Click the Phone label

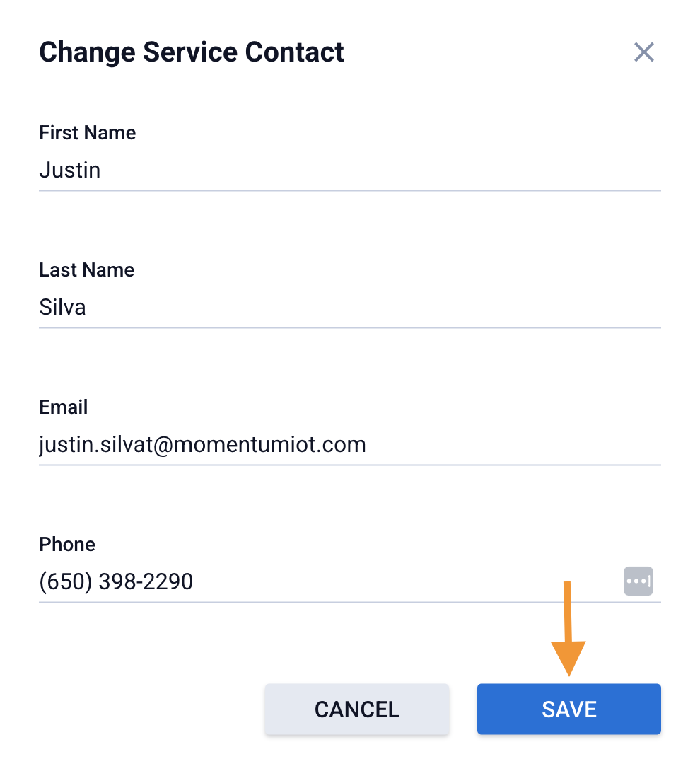[67, 545]
